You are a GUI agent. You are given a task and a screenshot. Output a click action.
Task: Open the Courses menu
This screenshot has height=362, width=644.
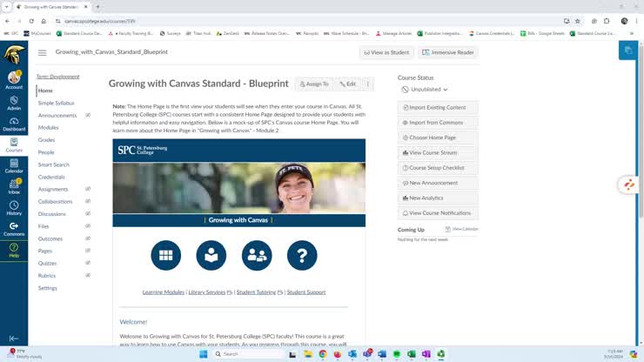point(14,145)
